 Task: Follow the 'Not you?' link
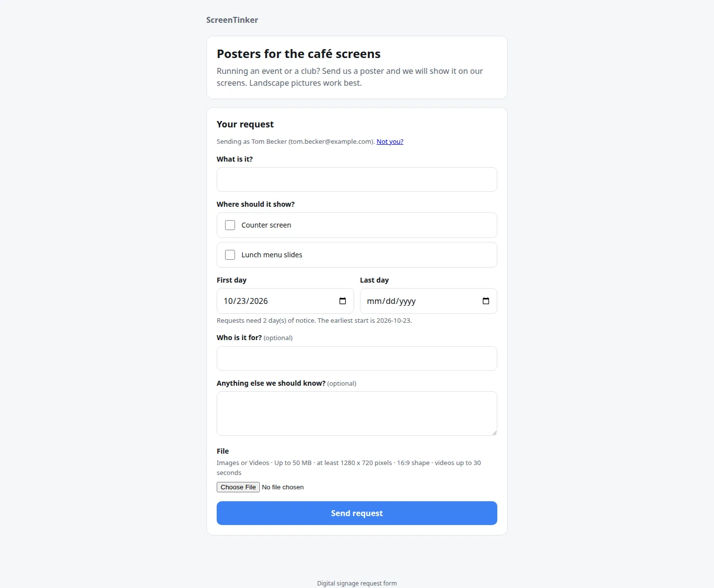[x=390, y=141]
